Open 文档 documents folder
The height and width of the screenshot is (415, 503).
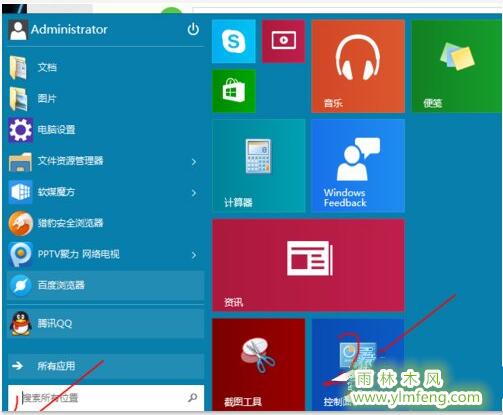(105, 68)
